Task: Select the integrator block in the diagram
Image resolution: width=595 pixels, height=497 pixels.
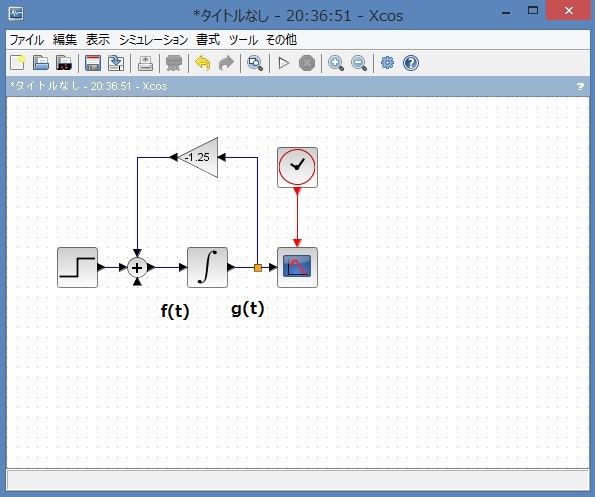Action: click(208, 267)
